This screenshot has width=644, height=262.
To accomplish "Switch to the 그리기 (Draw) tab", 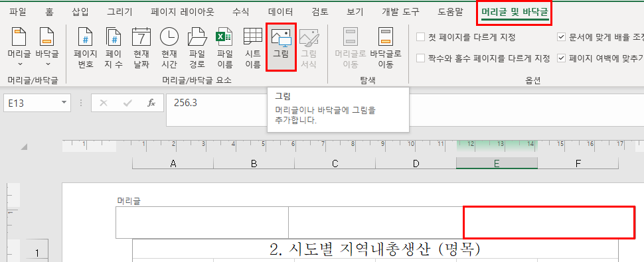I will (120, 12).
